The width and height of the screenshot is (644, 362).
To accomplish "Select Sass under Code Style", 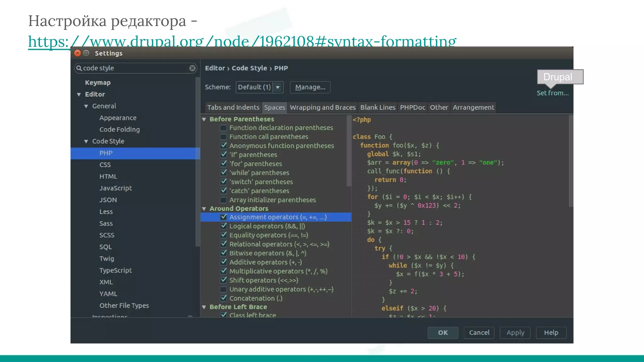I will (x=106, y=224).
